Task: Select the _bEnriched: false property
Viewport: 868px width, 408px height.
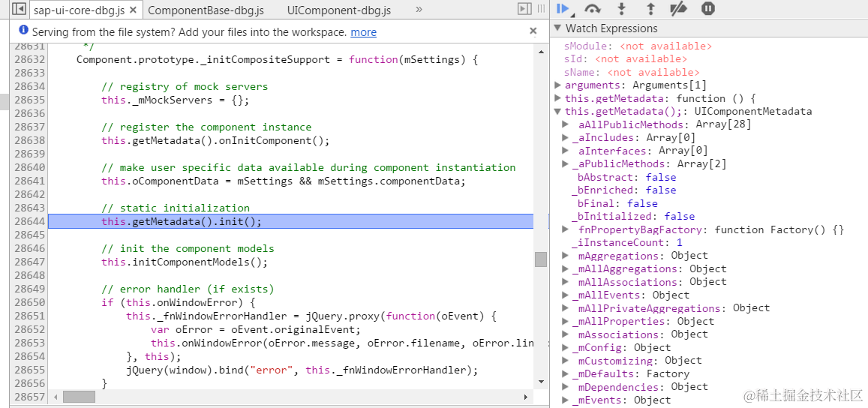Action: (x=623, y=190)
